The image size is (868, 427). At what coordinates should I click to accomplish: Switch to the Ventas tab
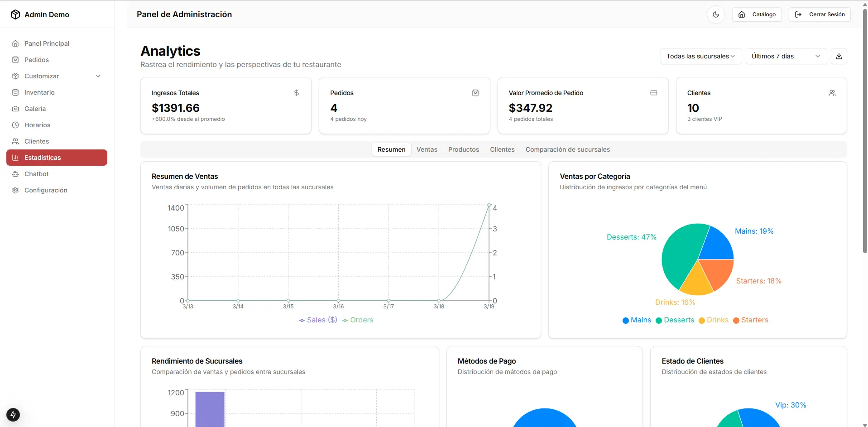point(427,149)
